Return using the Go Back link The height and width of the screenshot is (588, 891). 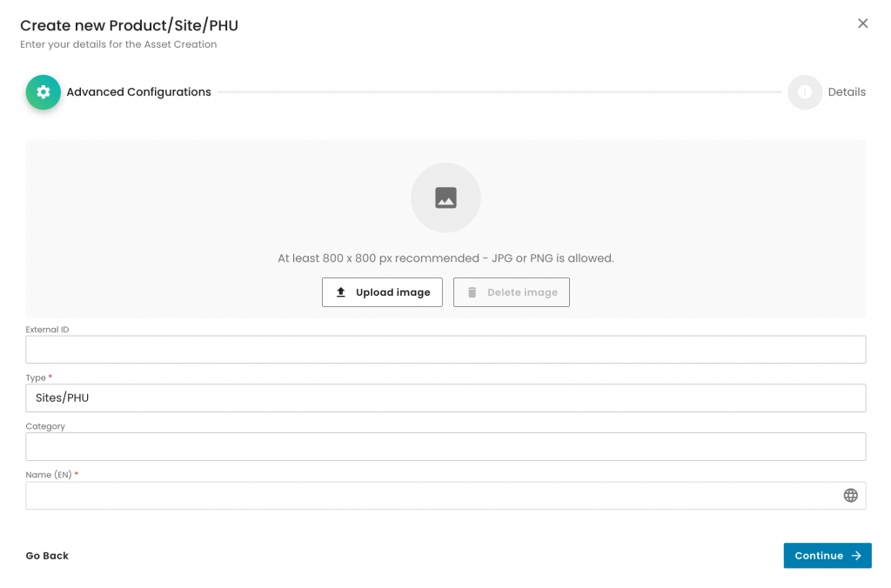coord(47,556)
